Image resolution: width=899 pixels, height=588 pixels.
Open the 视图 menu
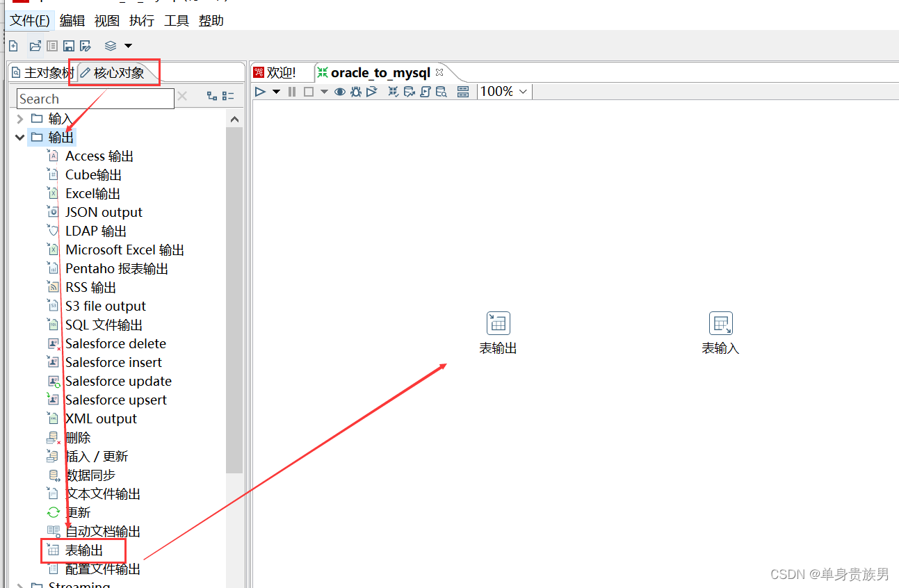(107, 21)
